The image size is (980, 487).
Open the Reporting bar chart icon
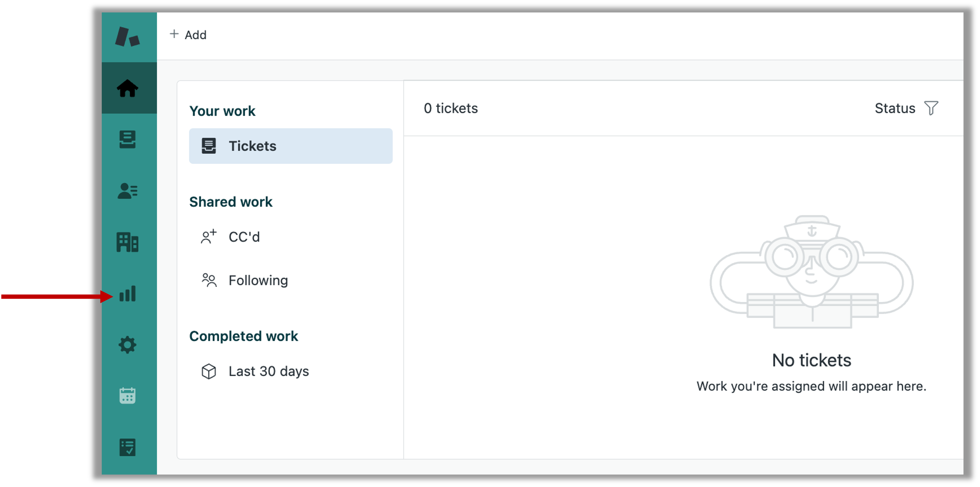click(x=127, y=294)
